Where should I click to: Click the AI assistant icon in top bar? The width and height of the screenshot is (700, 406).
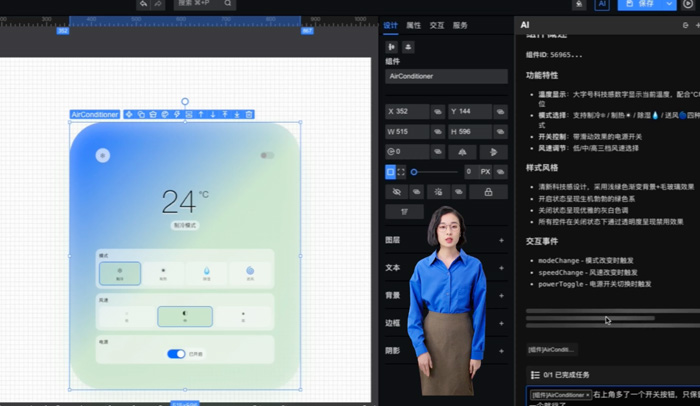602,5
